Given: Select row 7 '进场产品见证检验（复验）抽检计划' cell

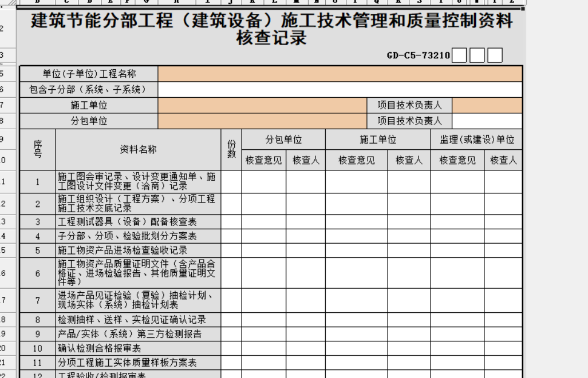Looking at the screenshot, I should (x=139, y=300).
